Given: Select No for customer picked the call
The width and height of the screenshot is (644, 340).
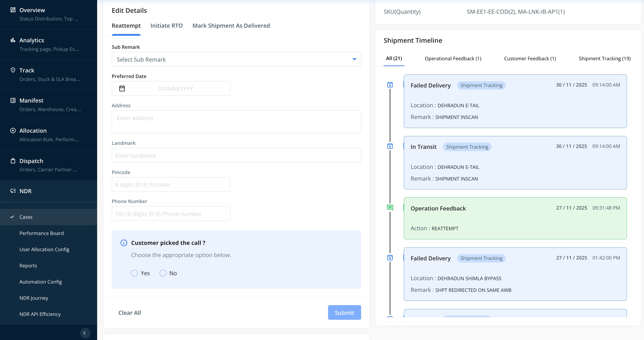Looking at the screenshot, I should coord(163,273).
